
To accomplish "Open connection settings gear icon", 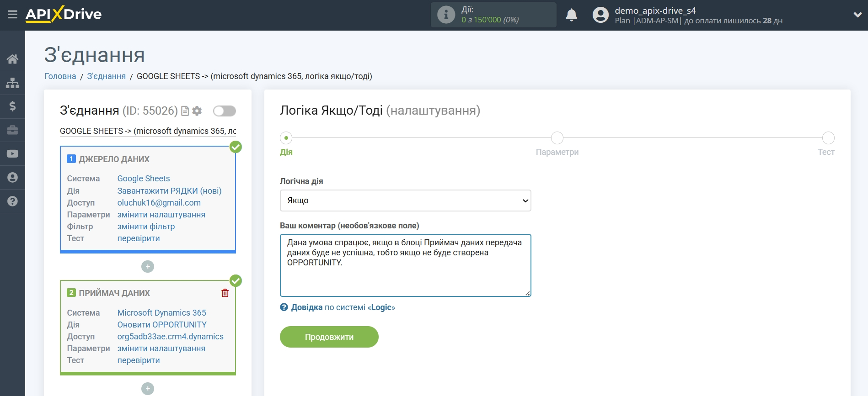I will click(x=197, y=111).
